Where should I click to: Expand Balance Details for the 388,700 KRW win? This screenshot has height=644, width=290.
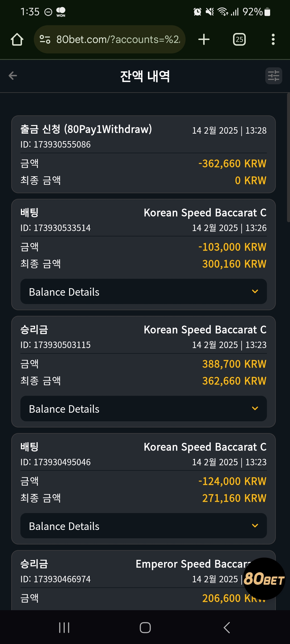(x=144, y=409)
